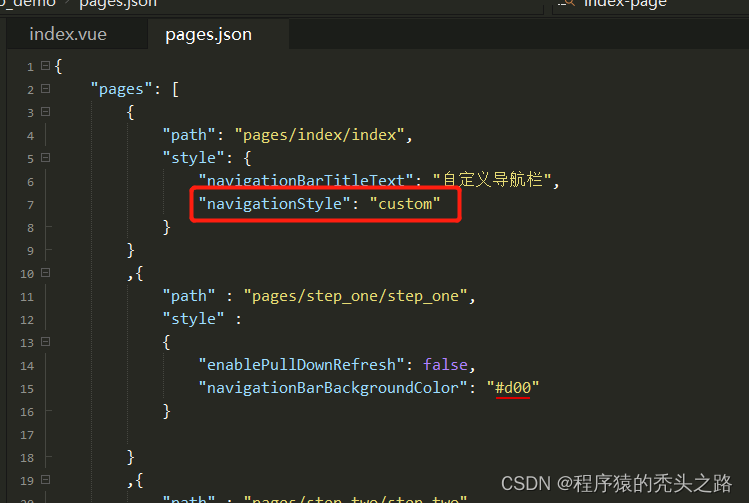Click line number 7 in the gutter
Screen dimensions: 749x503
31,205
